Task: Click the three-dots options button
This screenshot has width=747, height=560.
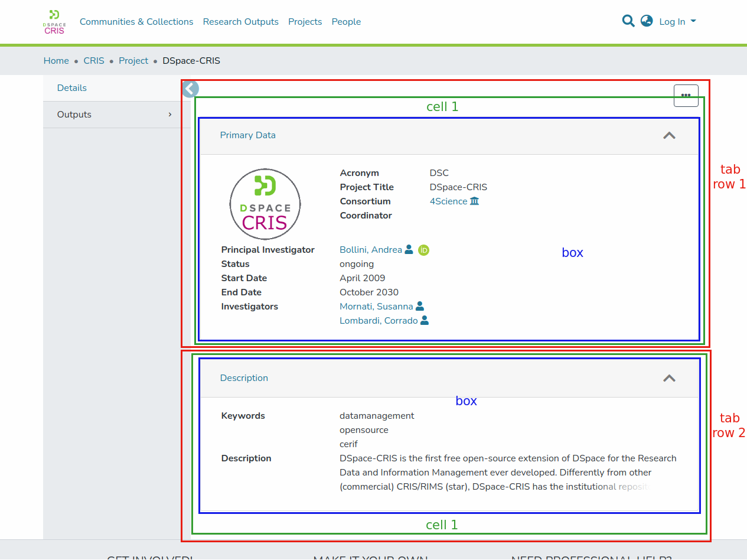Action: point(686,96)
